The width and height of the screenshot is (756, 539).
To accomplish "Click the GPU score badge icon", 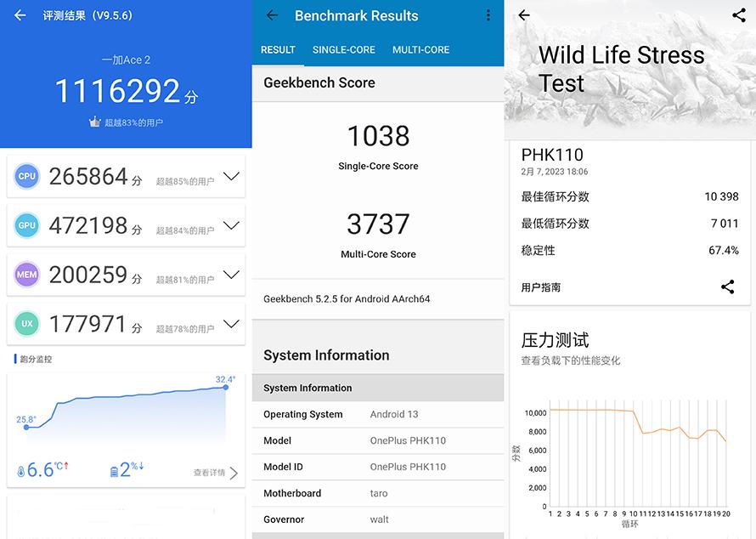I will click(26, 225).
